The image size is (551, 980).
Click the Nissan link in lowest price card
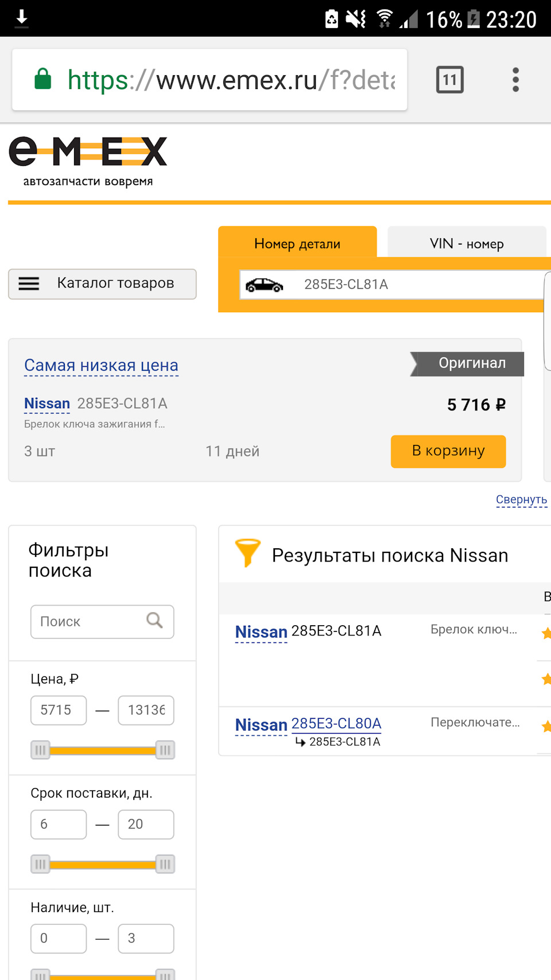tap(47, 404)
